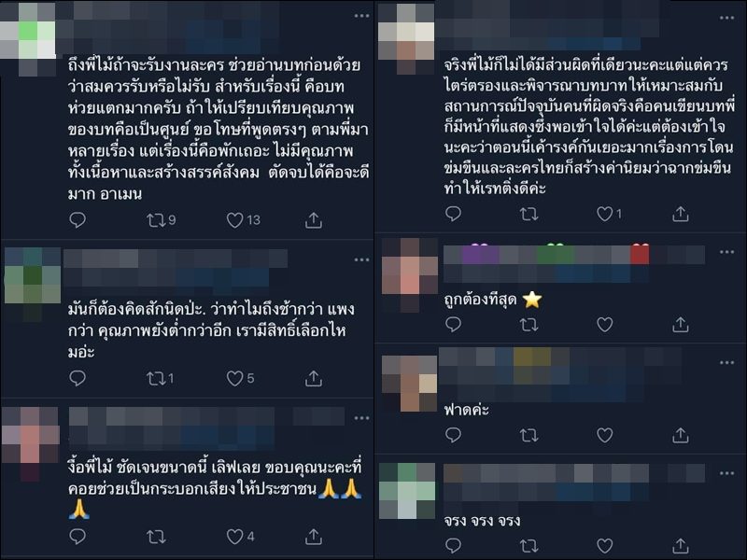Open more options on ฟาดค่ะ tweet
Image resolution: width=747 pixels, height=560 pixels.
[727, 362]
